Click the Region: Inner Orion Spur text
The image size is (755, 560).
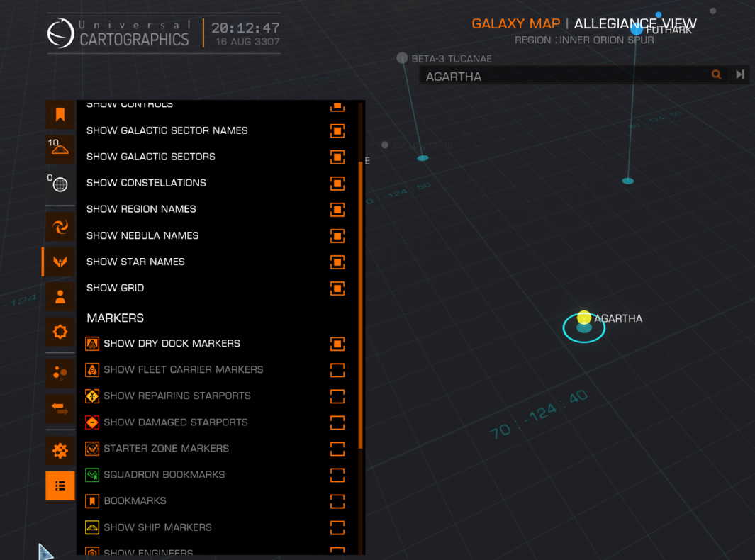coord(584,40)
